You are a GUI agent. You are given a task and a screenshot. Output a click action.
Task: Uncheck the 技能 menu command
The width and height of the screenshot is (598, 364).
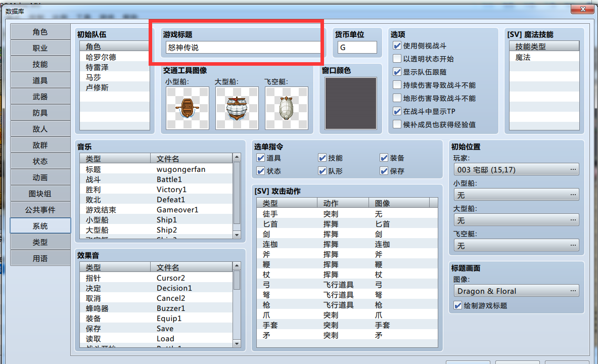tap(323, 158)
